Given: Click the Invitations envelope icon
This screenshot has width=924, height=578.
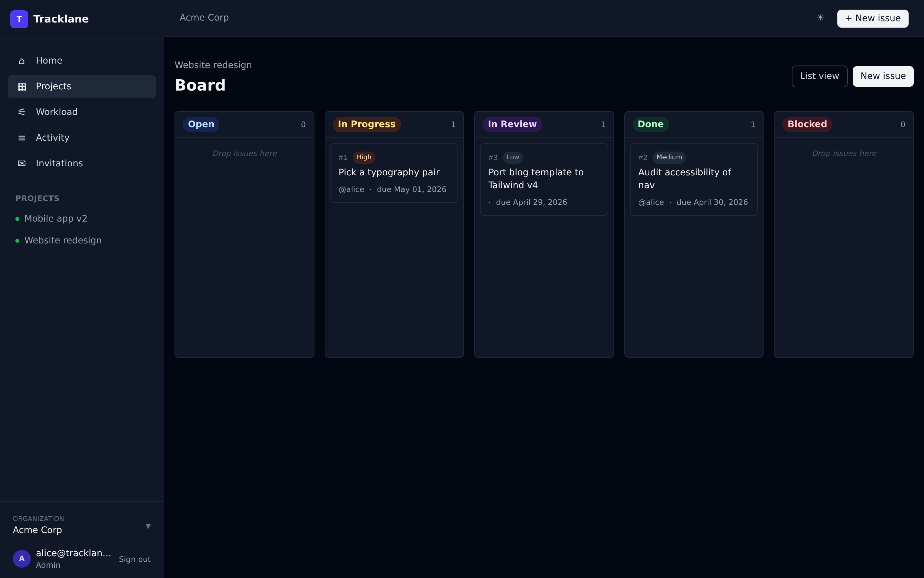Looking at the screenshot, I should click(x=22, y=164).
